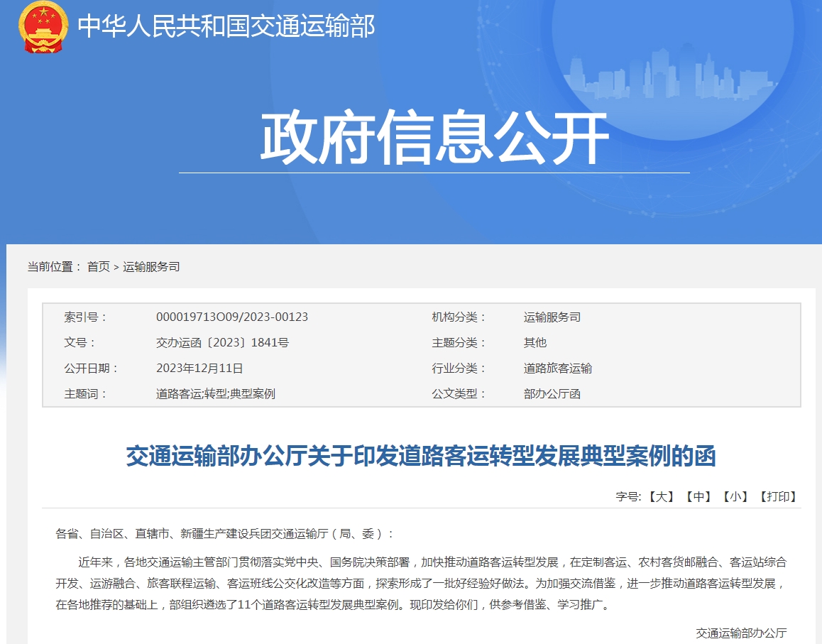The image size is (822, 644).
Task: Select 主题分类 value 其他
Action: tap(535, 342)
